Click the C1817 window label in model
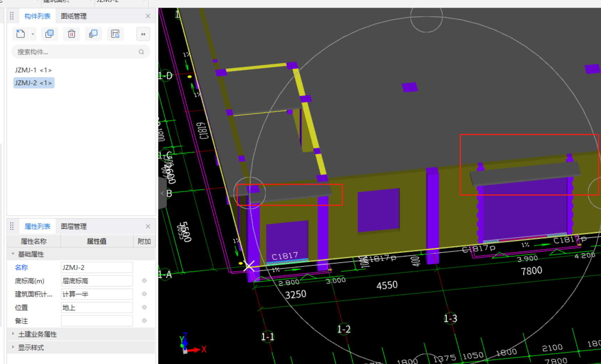This screenshot has height=364, width=601. tap(285, 256)
